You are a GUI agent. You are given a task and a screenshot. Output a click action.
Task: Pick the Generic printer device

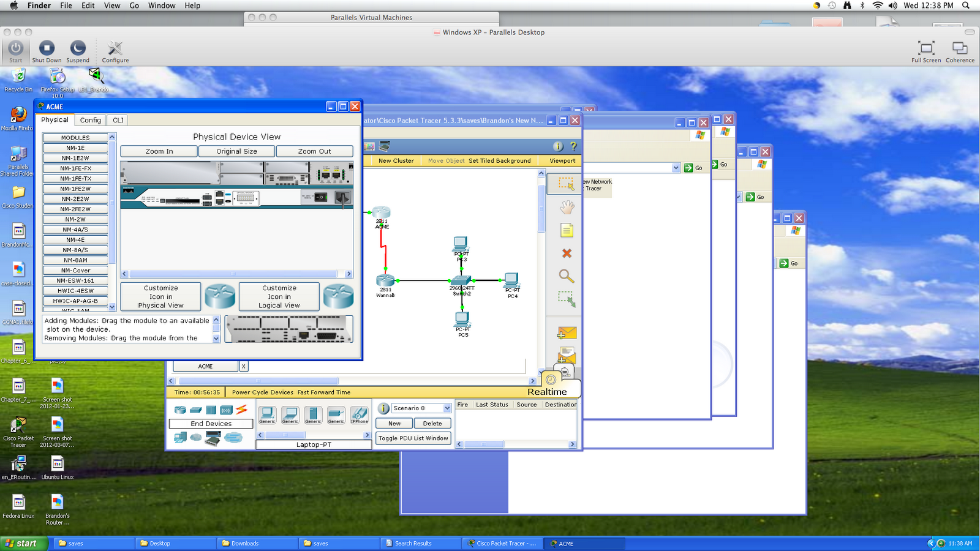pos(336,415)
